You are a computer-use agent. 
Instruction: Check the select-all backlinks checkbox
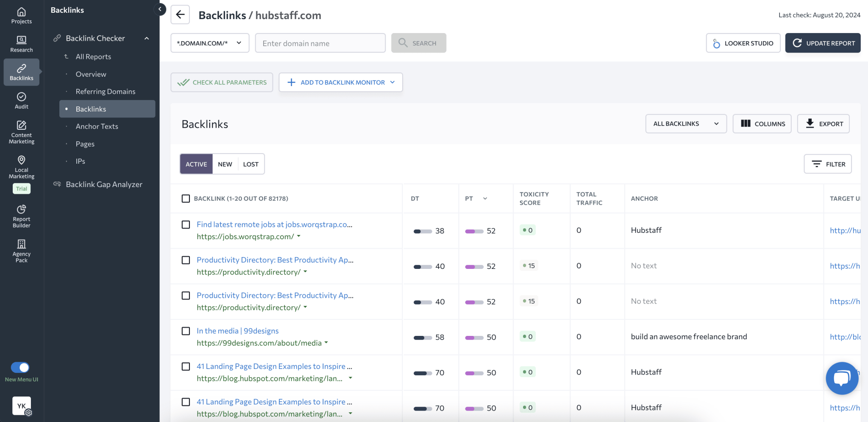click(186, 198)
